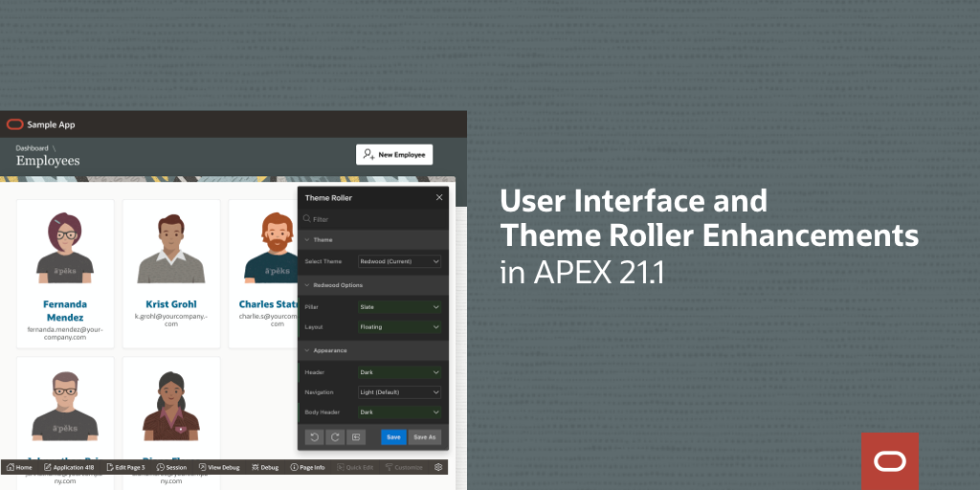Click View Debug in developer toolbar

219,467
